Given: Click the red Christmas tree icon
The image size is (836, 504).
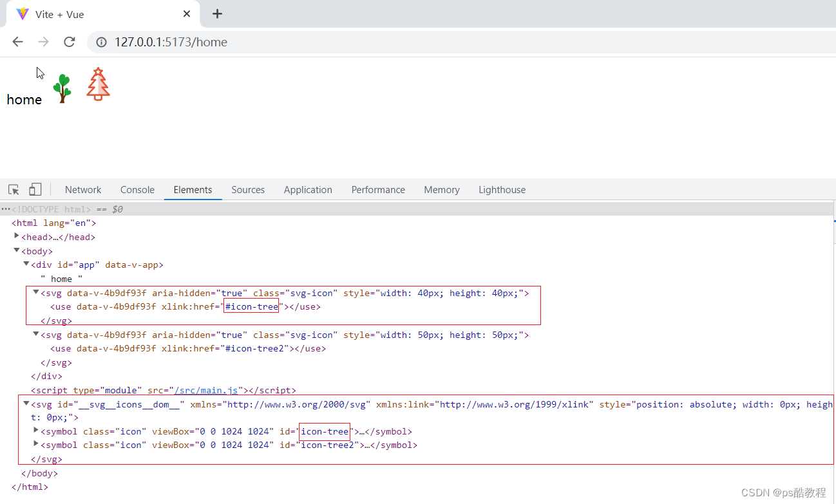Looking at the screenshot, I should [97, 84].
